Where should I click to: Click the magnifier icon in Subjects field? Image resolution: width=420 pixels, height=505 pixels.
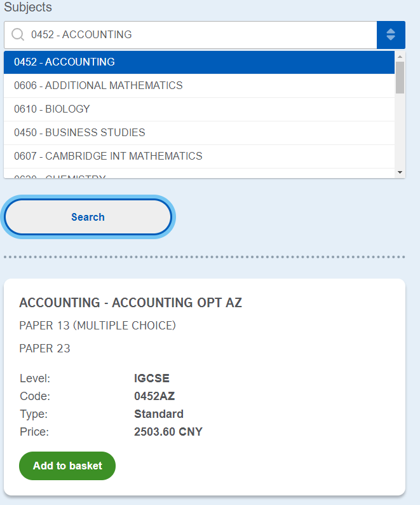coord(18,35)
